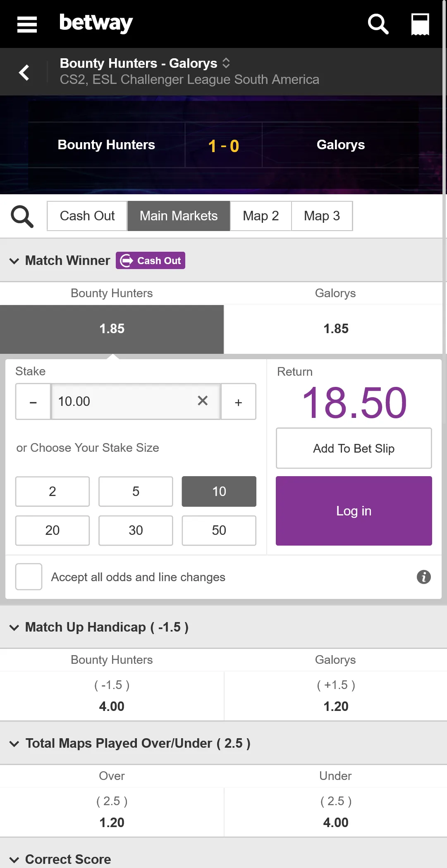Click the stake amount input field
447x868 pixels.
[124, 401]
